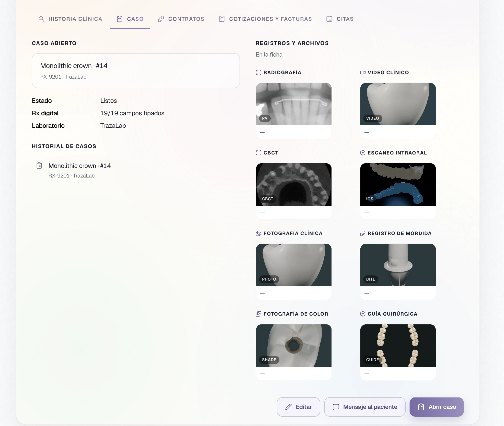504x426 pixels.
Task: Open Cotizaciones y Facturas tab
Action: 265,19
